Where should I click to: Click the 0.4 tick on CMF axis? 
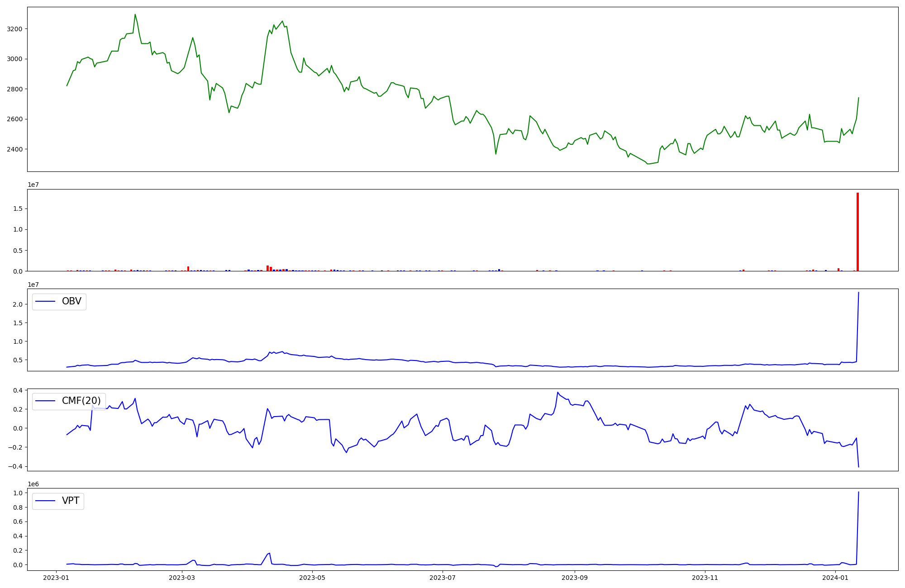pyautogui.click(x=18, y=390)
